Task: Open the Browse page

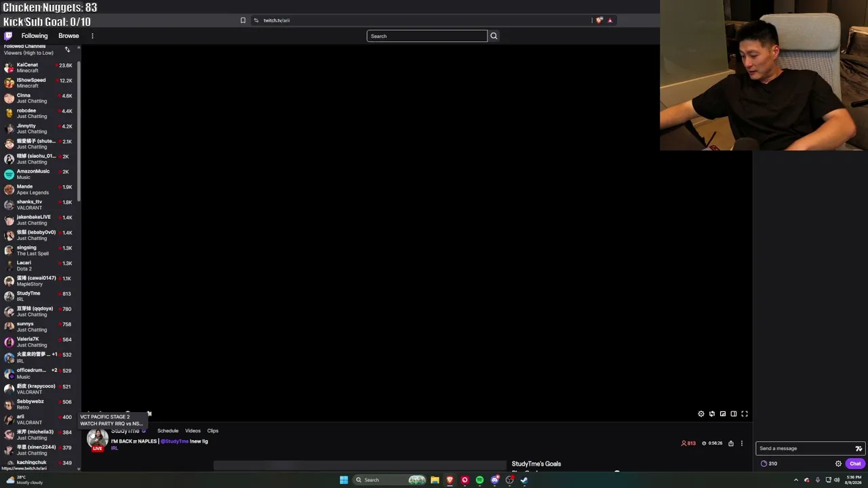Action: click(68, 36)
